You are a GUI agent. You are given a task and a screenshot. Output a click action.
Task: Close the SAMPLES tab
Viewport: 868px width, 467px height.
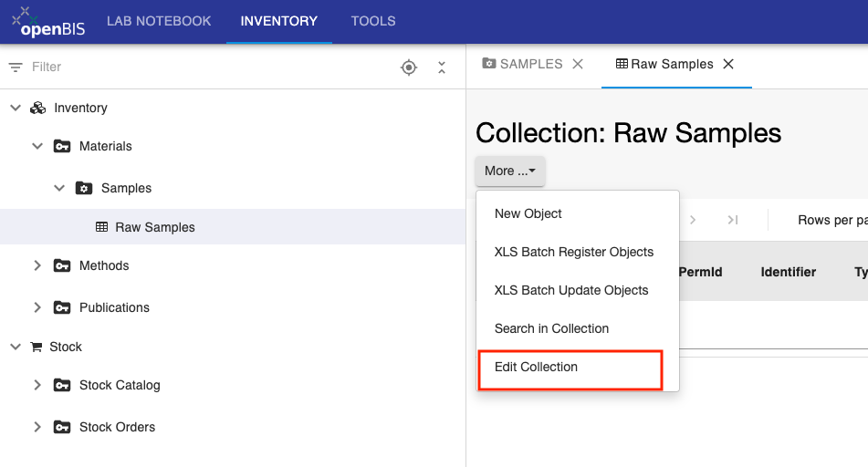pos(578,64)
